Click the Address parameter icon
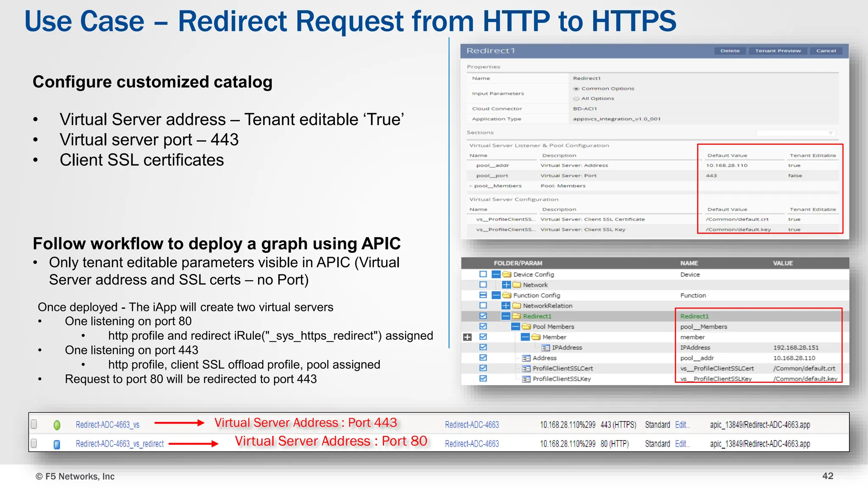Image resolution: width=868 pixels, height=488 pixels. pyautogui.click(x=526, y=358)
